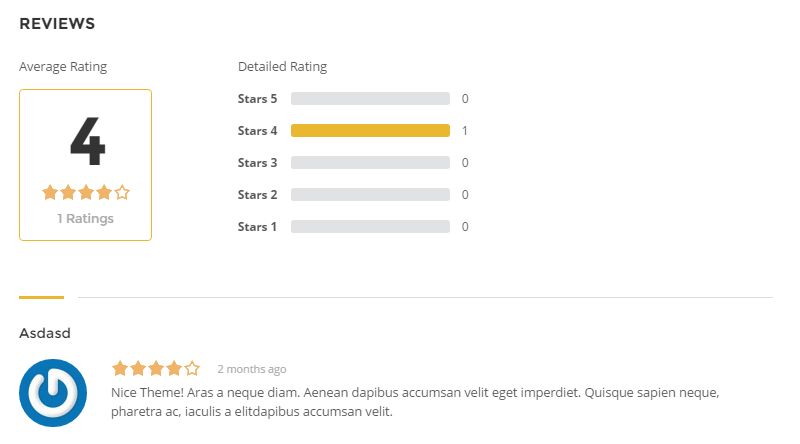Click the empty fifth star in Asdasd's review
Screen dimensions: 800x444
click(192, 368)
